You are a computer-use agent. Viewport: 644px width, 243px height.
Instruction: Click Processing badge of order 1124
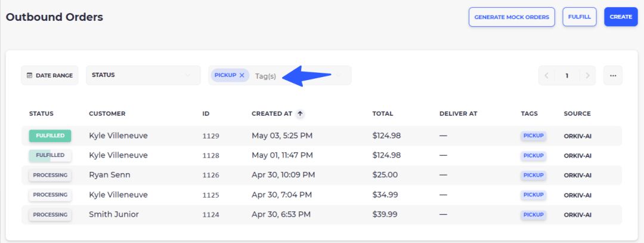coord(50,214)
